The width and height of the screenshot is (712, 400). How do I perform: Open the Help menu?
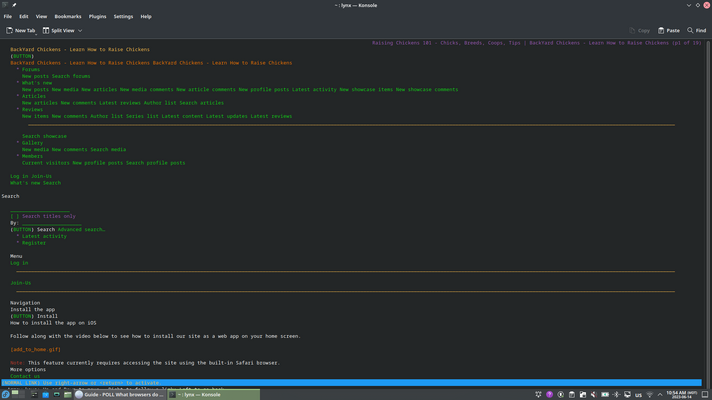[x=146, y=16]
